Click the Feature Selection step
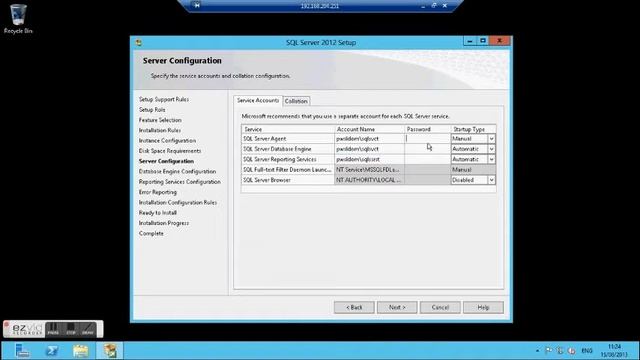 point(160,120)
